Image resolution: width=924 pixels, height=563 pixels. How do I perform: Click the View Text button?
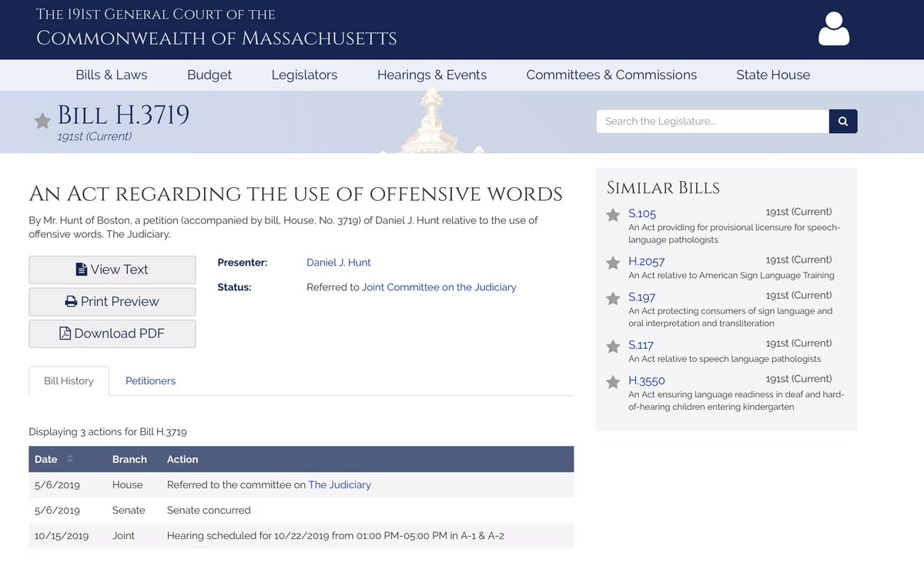[112, 270]
